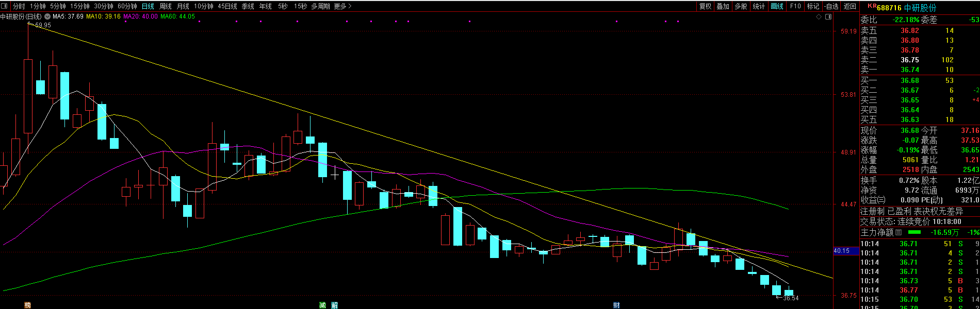Select the 15秒 period tab
The width and height of the screenshot is (980, 309).
tap(301, 6)
